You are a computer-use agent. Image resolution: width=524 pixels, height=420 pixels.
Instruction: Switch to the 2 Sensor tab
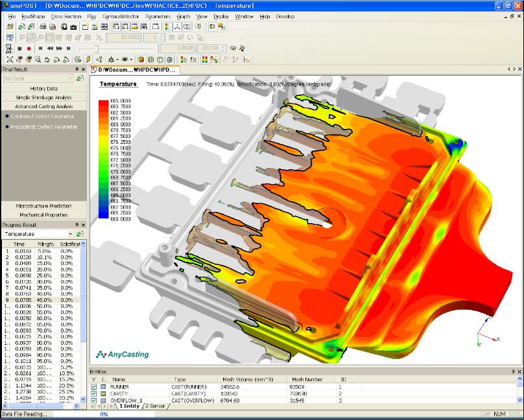coord(156,406)
